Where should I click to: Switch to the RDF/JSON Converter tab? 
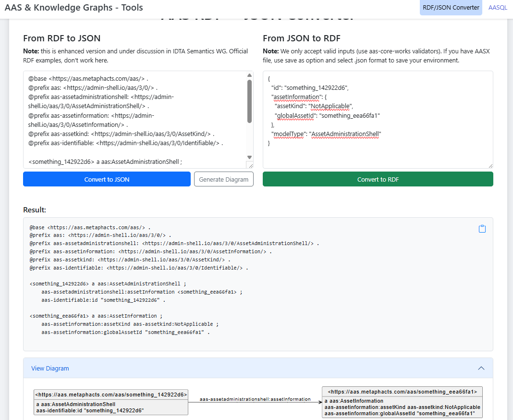(x=451, y=8)
